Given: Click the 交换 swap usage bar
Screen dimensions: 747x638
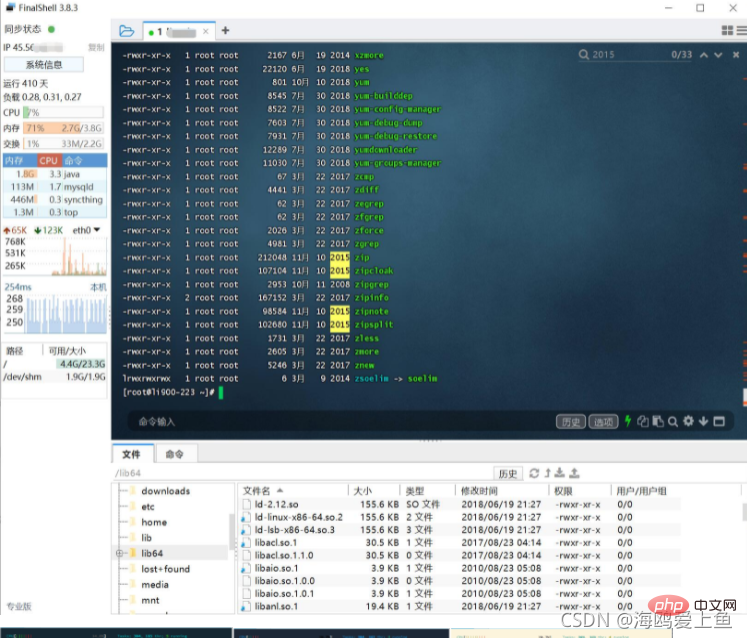Looking at the screenshot, I should pyautogui.click(x=63, y=143).
